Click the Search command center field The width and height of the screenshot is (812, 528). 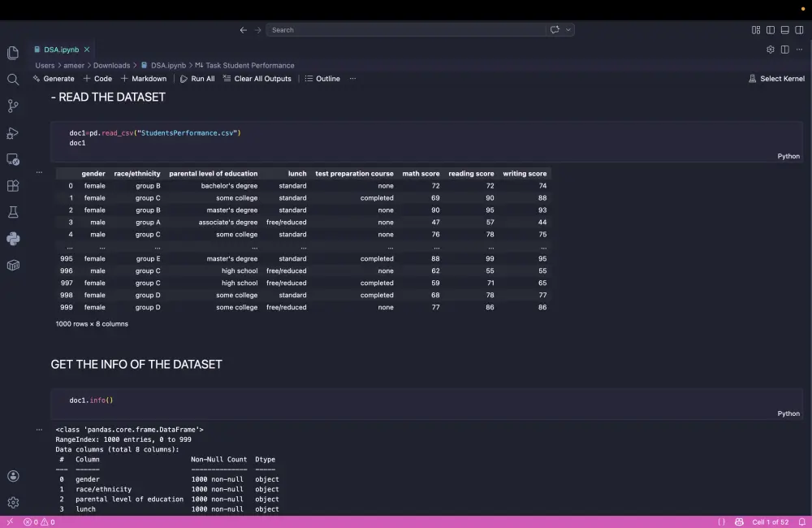tap(405, 30)
